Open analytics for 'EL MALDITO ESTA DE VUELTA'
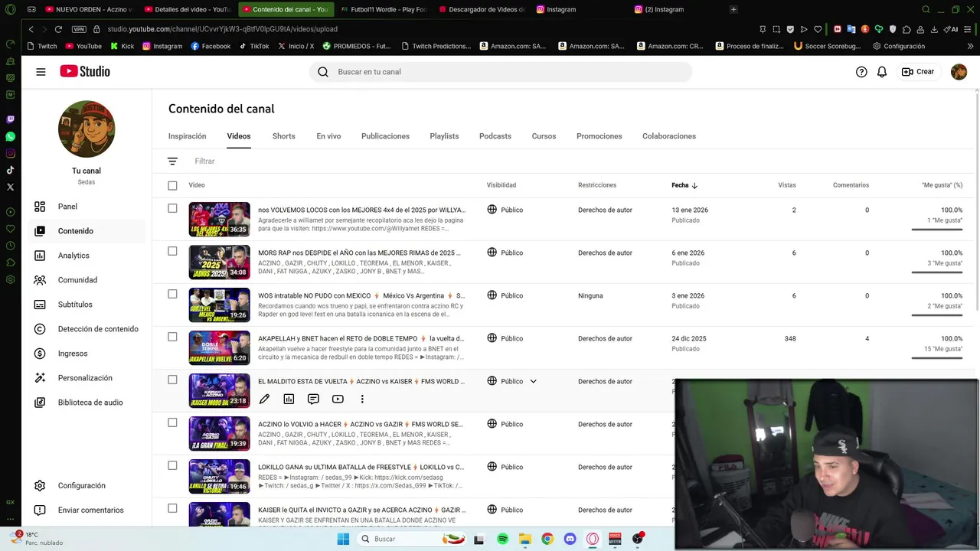 pyautogui.click(x=289, y=399)
